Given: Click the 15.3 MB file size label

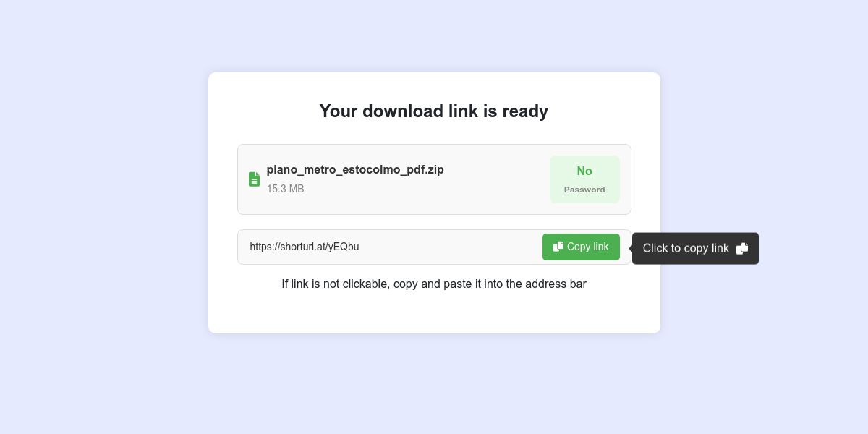Looking at the screenshot, I should [x=285, y=189].
